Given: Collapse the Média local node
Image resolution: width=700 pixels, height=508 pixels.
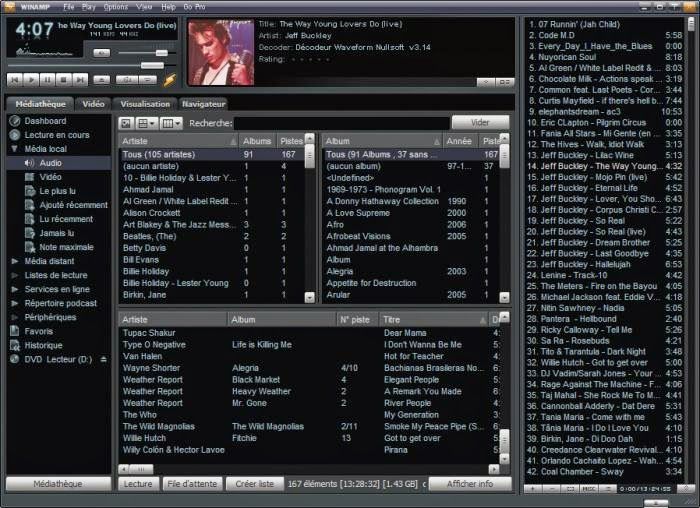Looking at the screenshot, I should tap(14, 149).
